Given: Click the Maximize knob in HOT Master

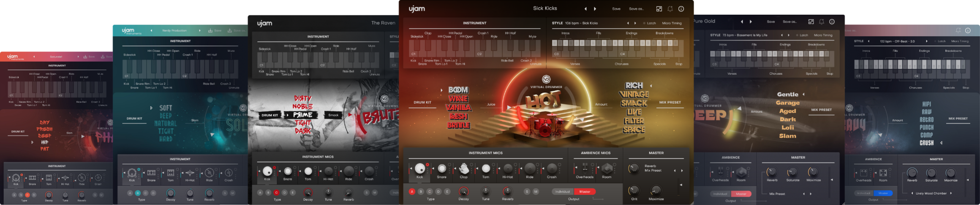Looking at the screenshot, I should (x=656, y=190).
